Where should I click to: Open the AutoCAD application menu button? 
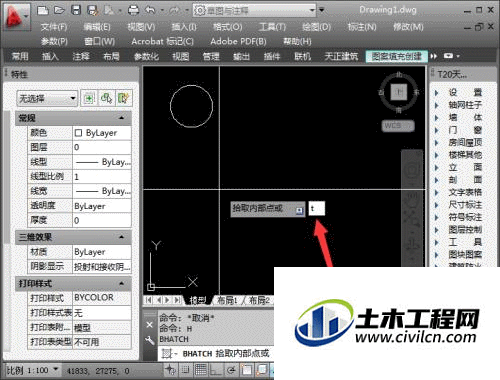point(16,17)
